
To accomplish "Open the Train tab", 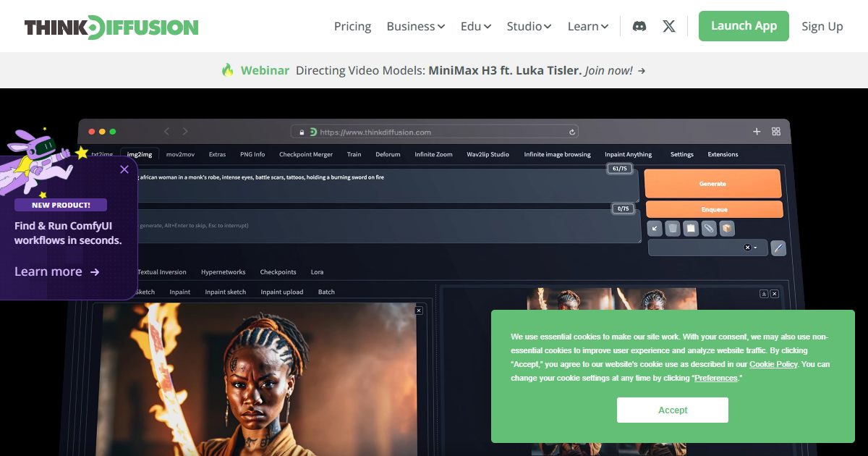I will tap(354, 154).
